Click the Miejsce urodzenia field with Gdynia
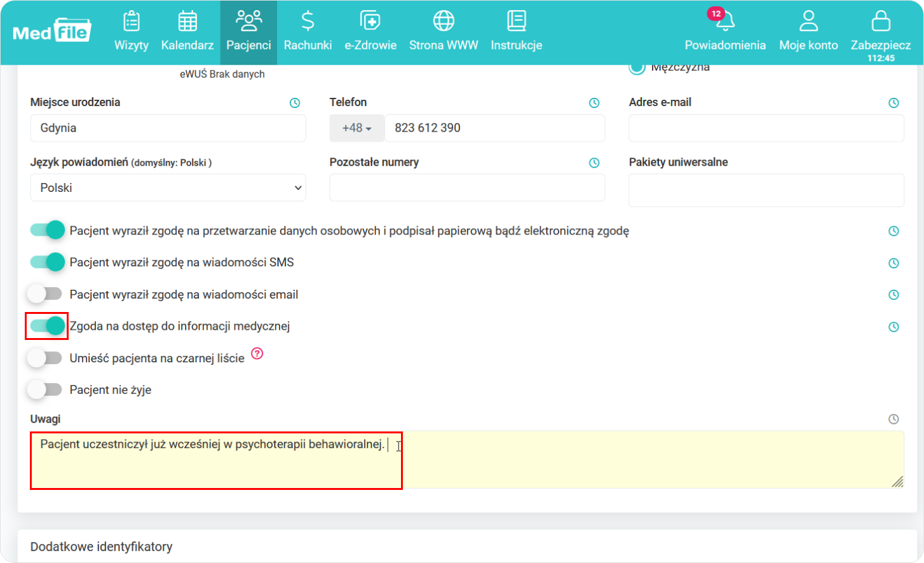Viewport: 924px width, 563px height. 168,128
